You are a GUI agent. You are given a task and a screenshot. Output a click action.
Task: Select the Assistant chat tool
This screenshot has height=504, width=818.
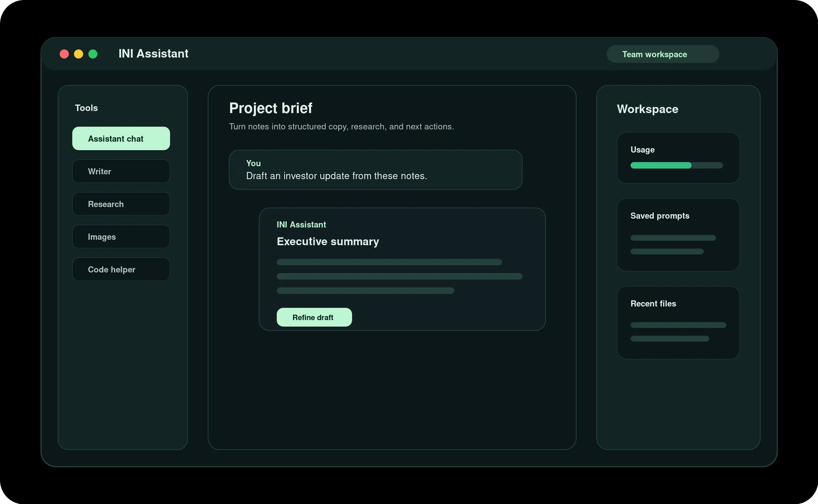click(121, 139)
